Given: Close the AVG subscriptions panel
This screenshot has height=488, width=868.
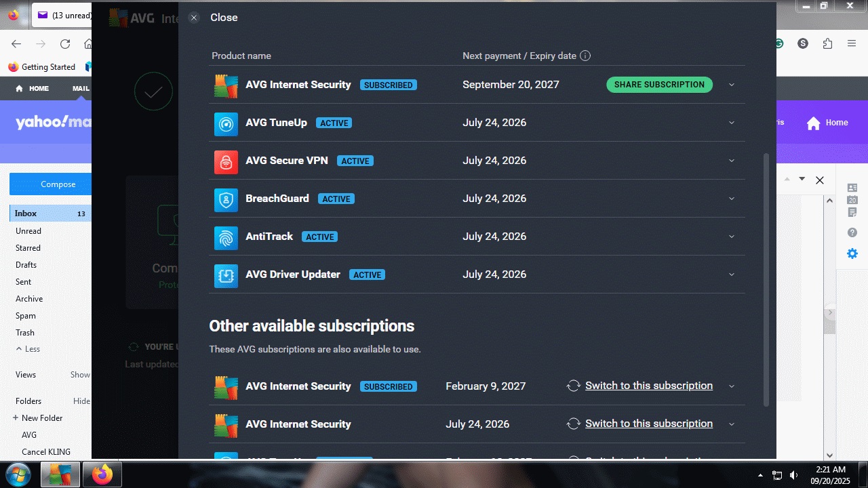Looking at the screenshot, I should 195,18.
